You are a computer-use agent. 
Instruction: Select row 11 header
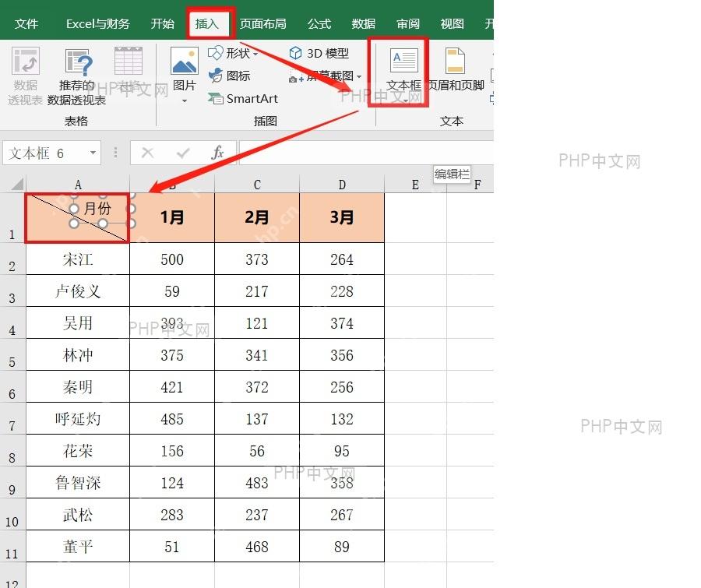point(12,547)
